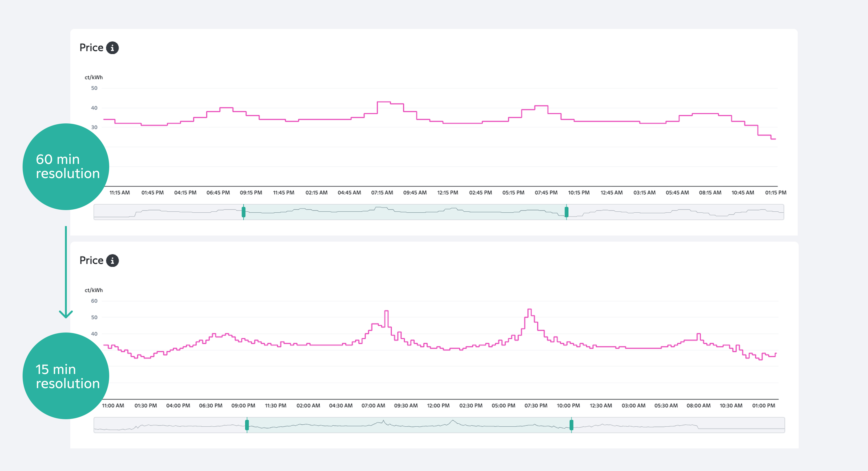The image size is (868, 471).
Task: Click the info icon beside upper Price title
Action: point(112,48)
